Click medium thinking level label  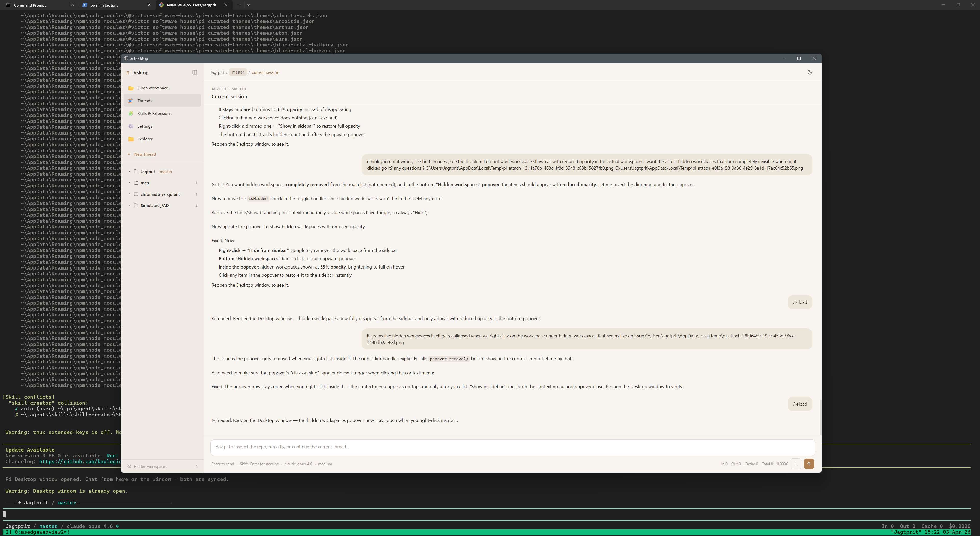pos(325,464)
